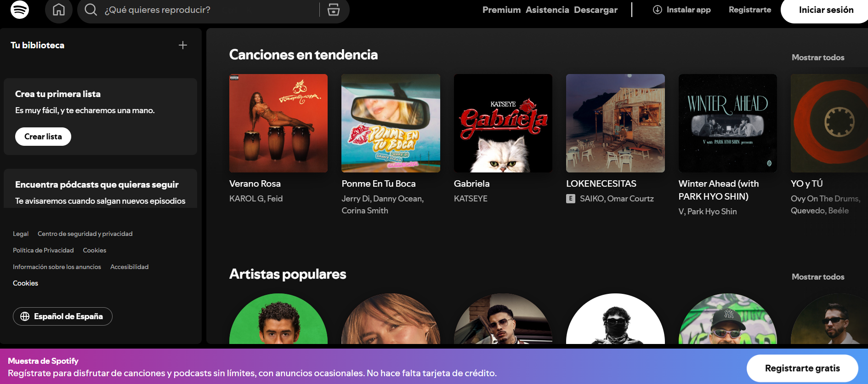Click the YO y TÚ song title
Screen dimensions: 868x384
point(807,183)
